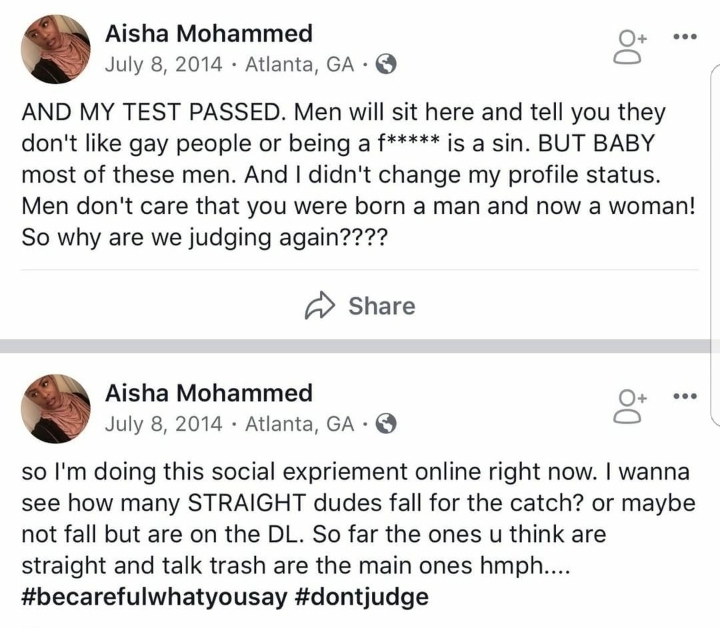
Task: Click the add friend icon on the top post
Action: pos(631,46)
